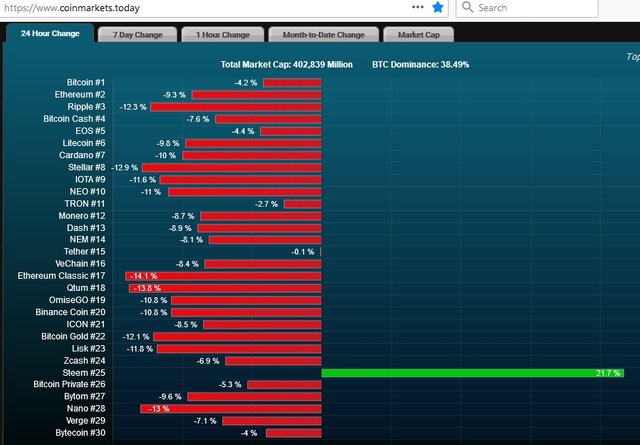640x445 pixels.
Task: Click the Ripple #3 label
Action: pos(86,107)
